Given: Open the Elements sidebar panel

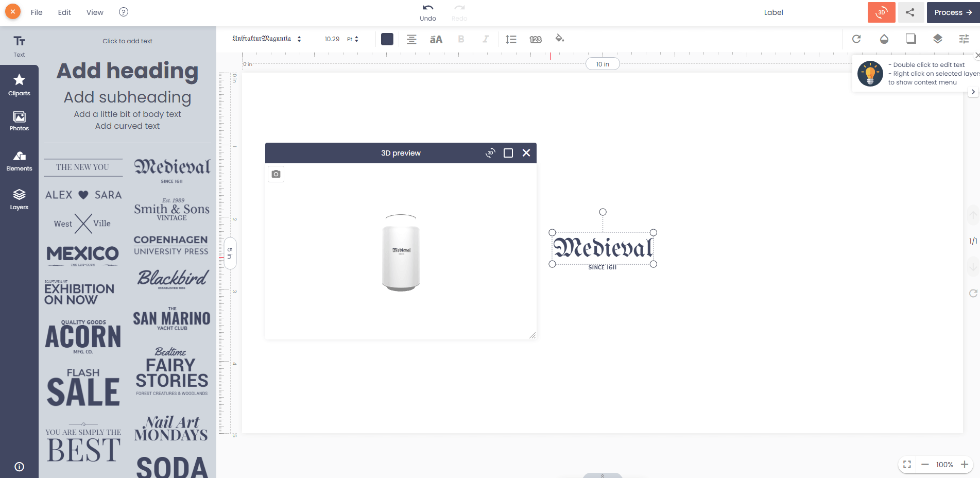Looking at the screenshot, I should click(x=19, y=161).
